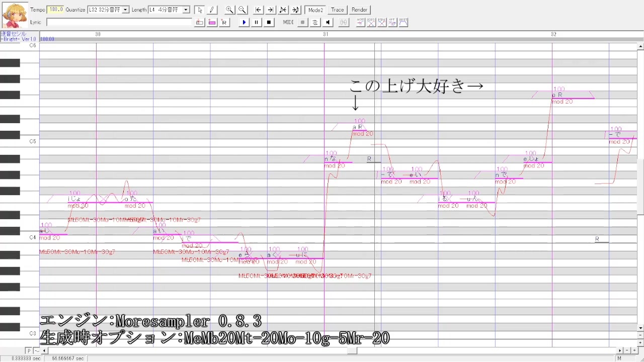Click the pink lyric insert icon
This screenshot has height=362, width=644.
pos(212,22)
